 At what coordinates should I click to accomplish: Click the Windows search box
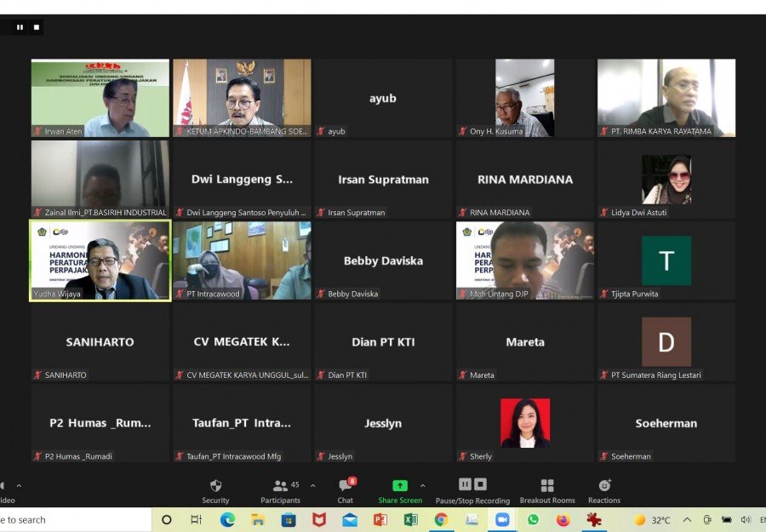click(76, 520)
